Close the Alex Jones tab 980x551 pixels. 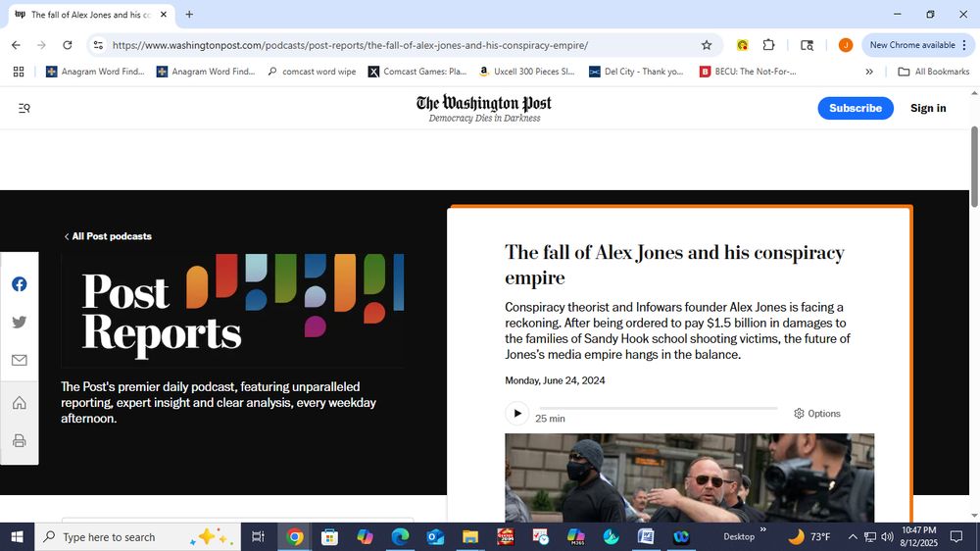click(163, 15)
